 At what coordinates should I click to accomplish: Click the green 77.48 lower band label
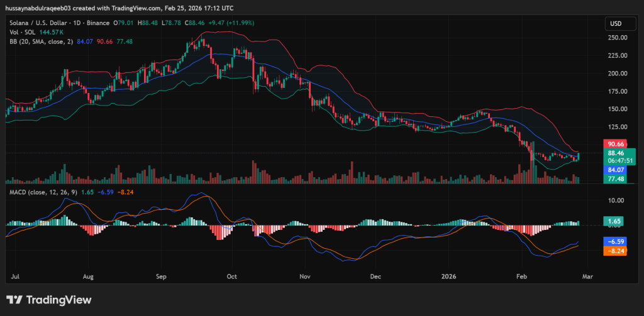(616, 179)
